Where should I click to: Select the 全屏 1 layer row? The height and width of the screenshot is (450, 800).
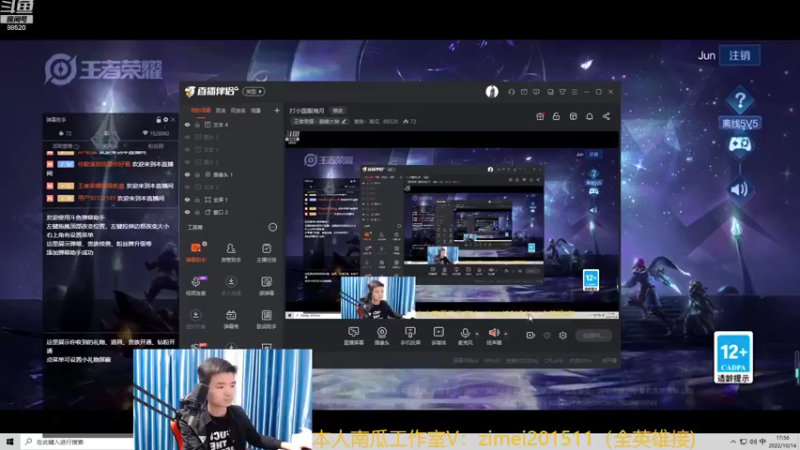pyautogui.click(x=231, y=199)
